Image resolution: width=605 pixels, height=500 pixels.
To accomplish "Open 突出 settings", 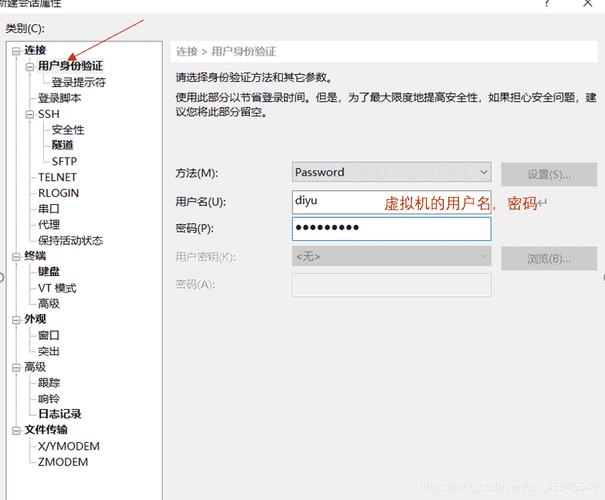I will pyautogui.click(x=49, y=351).
